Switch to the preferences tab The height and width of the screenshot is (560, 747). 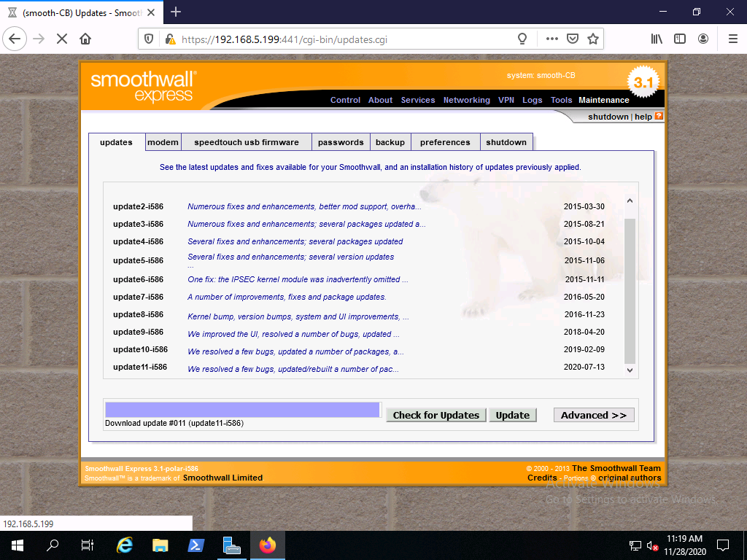coord(445,142)
